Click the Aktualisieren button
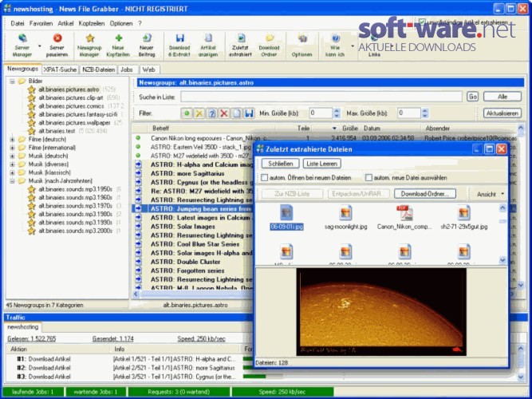The height and width of the screenshot is (399, 532). [x=502, y=113]
